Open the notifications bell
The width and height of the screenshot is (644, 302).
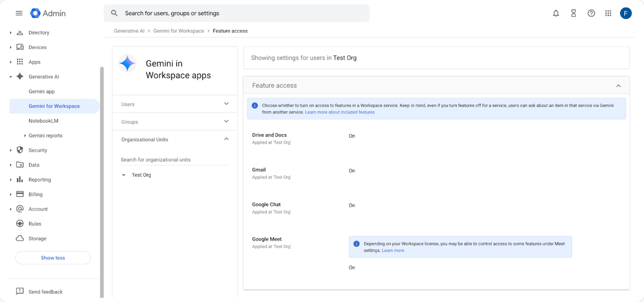tap(556, 13)
